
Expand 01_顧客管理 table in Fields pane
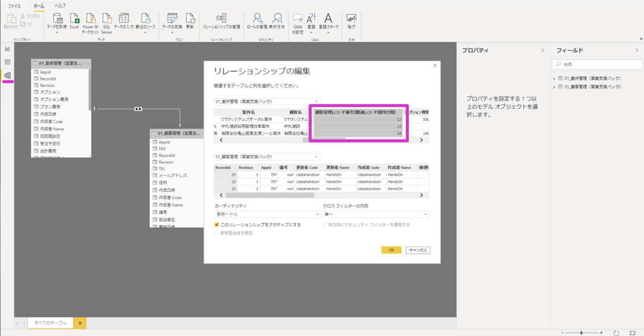click(554, 87)
